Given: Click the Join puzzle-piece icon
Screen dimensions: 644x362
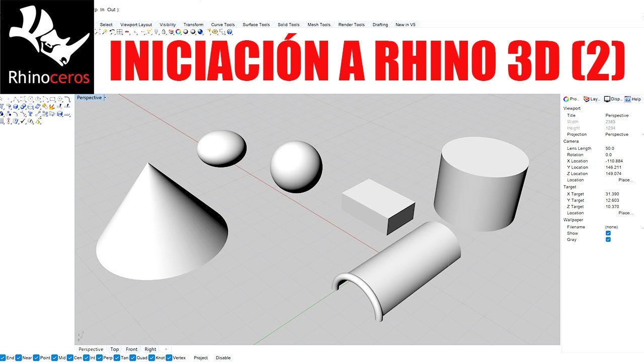Looking at the screenshot, I should point(45,106).
